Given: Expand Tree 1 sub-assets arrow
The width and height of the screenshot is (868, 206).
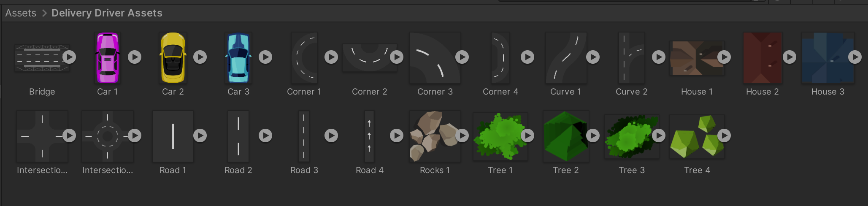Looking at the screenshot, I should pyautogui.click(x=527, y=136).
